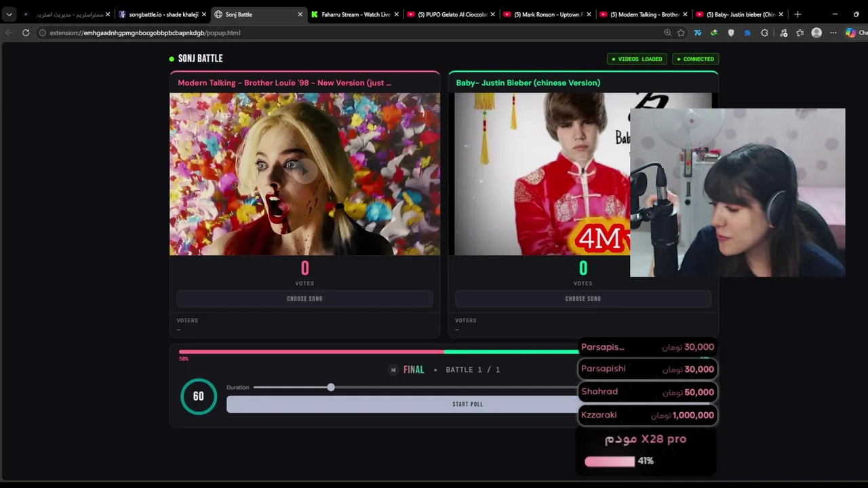Viewport: 868px width, 488px height.
Task: Close the Faharru Stream tab
Action: [397, 14]
